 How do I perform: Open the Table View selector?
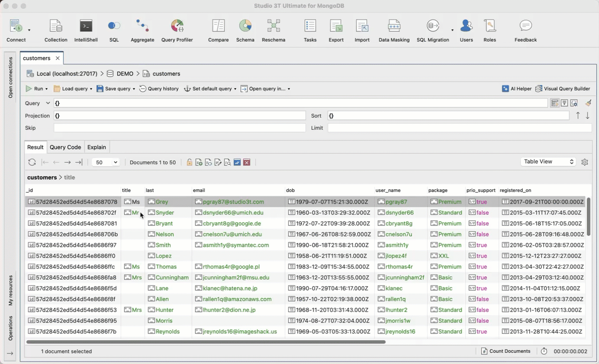point(547,161)
